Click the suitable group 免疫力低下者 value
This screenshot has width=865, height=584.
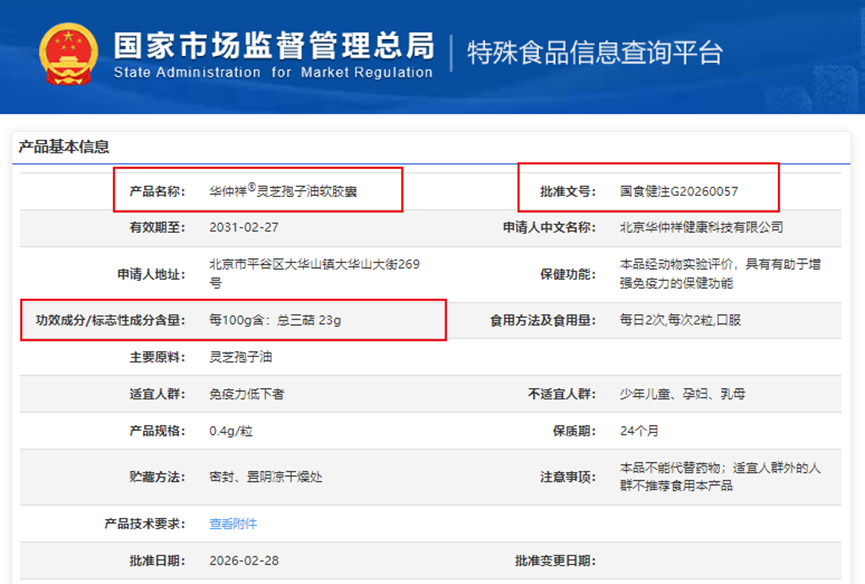tap(247, 394)
